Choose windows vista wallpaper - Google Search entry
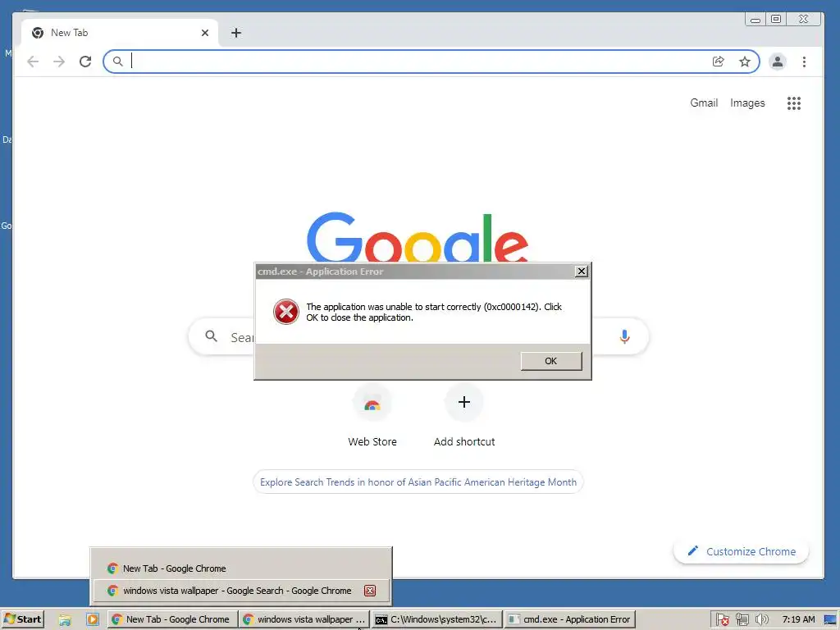Image resolution: width=840 pixels, height=630 pixels. 241,591
